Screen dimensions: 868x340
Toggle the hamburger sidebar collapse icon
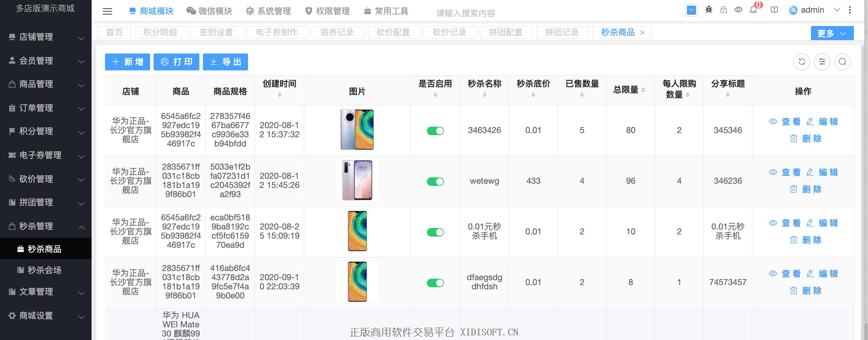coord(107,11)
